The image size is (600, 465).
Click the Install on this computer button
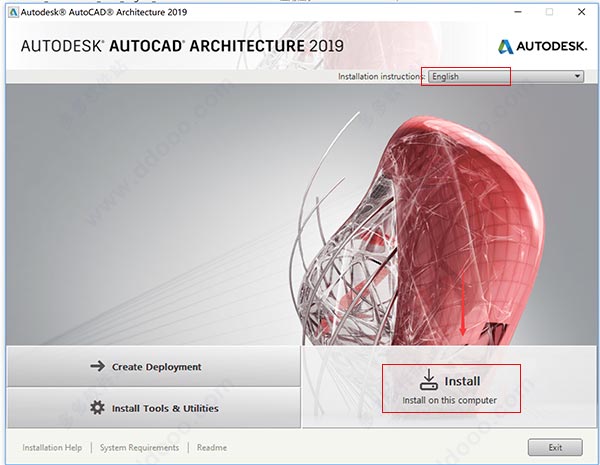click(x=451, y=388)
